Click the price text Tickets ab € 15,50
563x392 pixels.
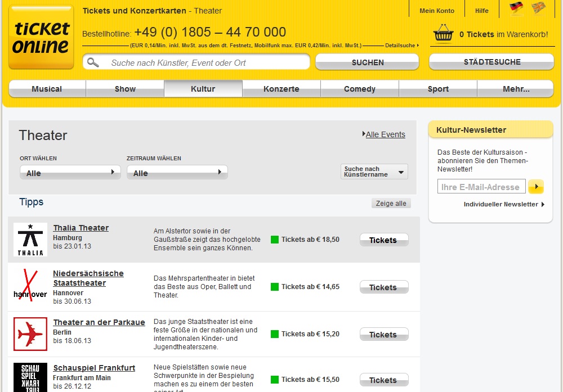(310, 380)
